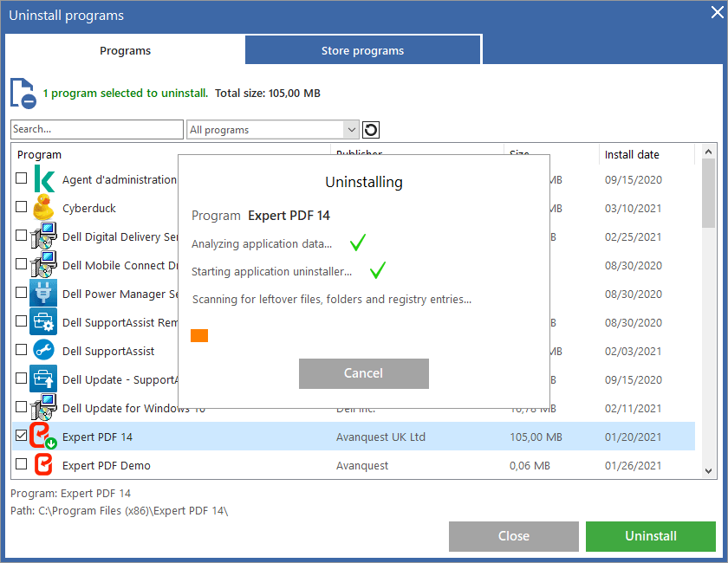This screenshot has width=728, height=563.
Task: Click the Expert PDF Demo icon
Action: coord(43,464)
